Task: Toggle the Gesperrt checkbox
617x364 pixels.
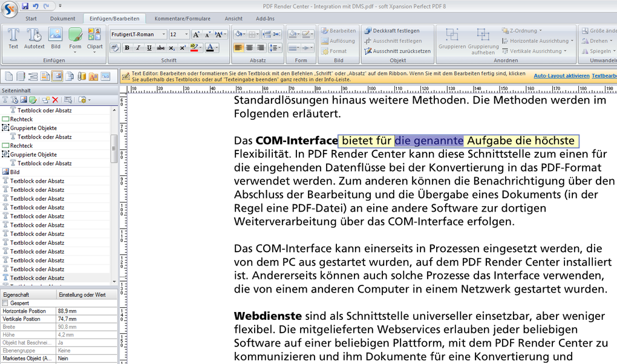Action: tap(5, 303)
